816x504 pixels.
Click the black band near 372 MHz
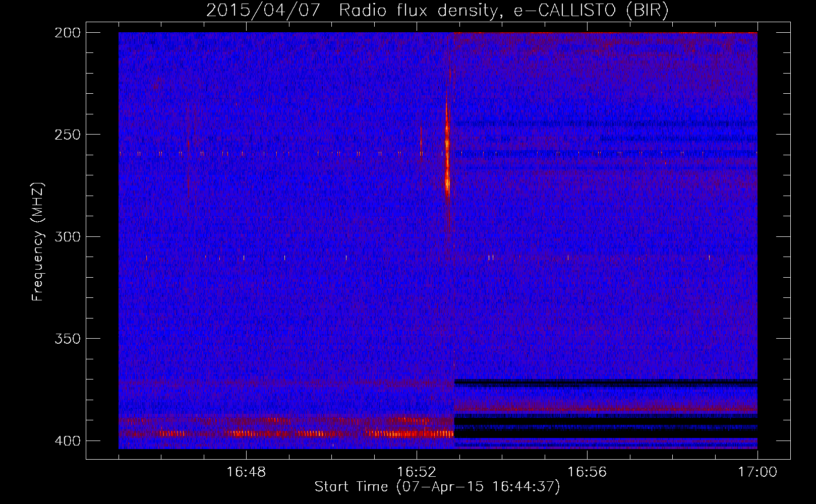point(606,382)
